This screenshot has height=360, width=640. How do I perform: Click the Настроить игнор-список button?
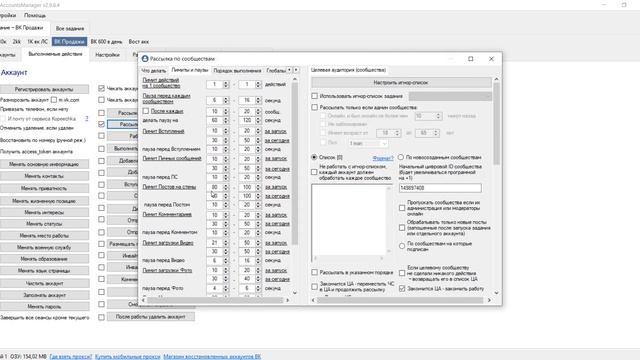tap(401, 82)
